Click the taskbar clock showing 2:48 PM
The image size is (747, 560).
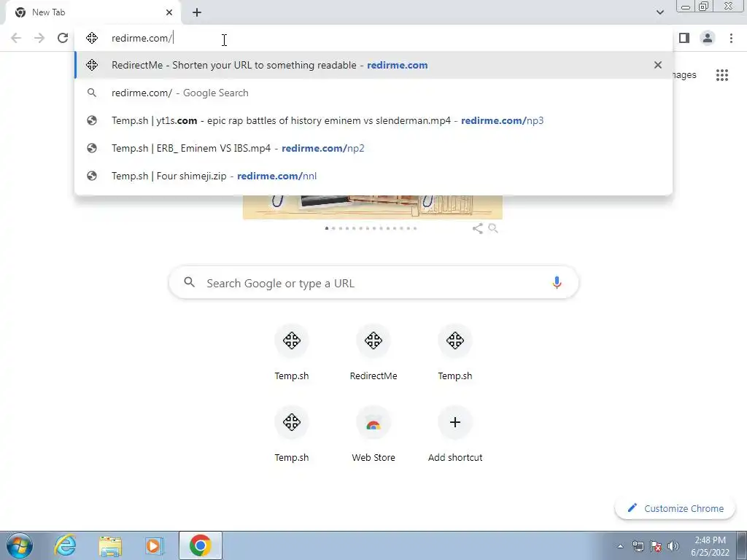[x=710, y=546]
